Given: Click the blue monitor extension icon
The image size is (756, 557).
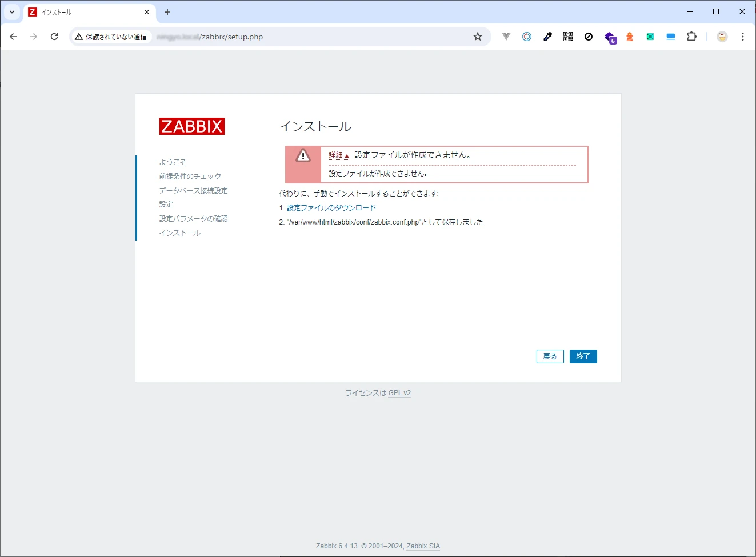Looking at the screenshot, I should (x=671, y=37).
